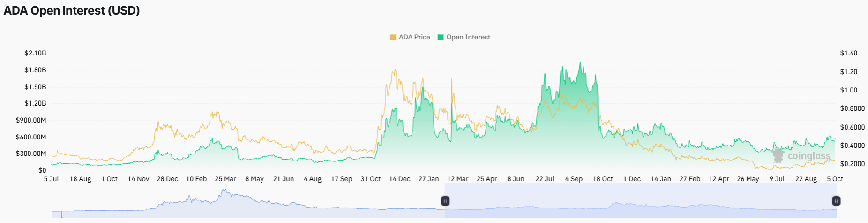Click the ADA Open Interest (USD) title
Viewport: 868px width, 223px height.
pyautogui.click(x=72, y=10)
